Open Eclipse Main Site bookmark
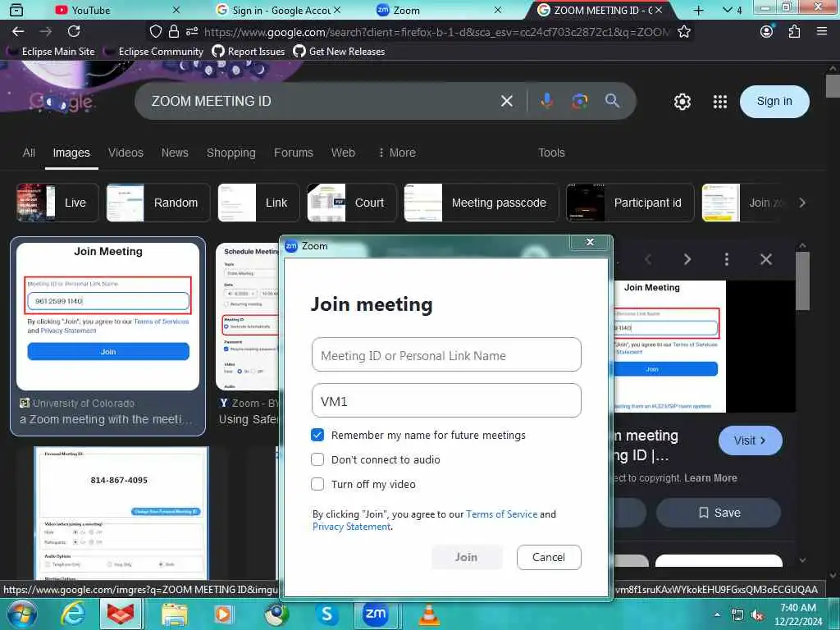840x630 pixels. click(x=51, y=52)
